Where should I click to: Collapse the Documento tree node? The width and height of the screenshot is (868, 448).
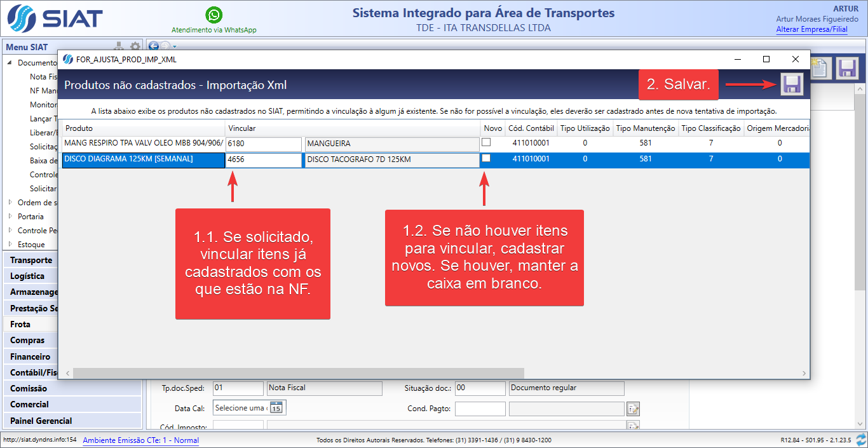pos(10,62)
